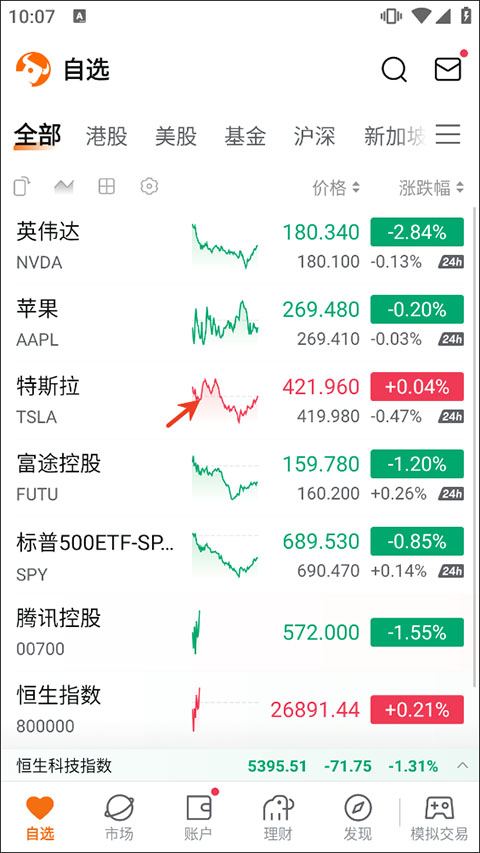
Task: Open 账户 wallet in bottom navigation
Action: click(198, 817)
